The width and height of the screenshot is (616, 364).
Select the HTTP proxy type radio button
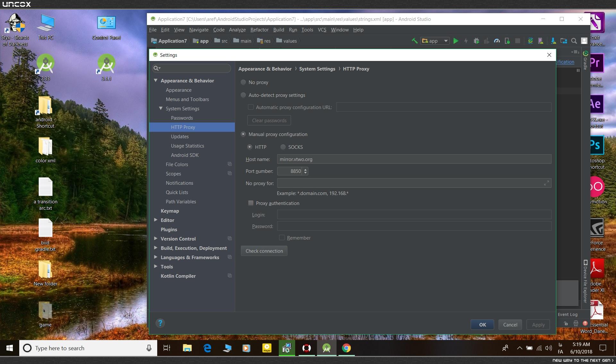click(250, 147)
